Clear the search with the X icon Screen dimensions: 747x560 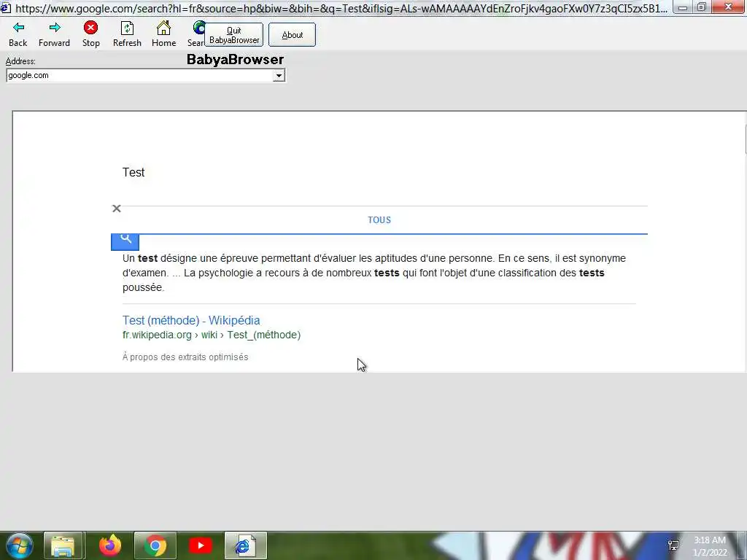point(117,209)
